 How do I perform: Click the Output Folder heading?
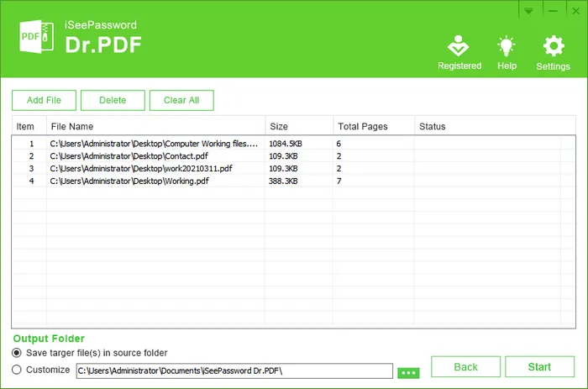point(49,339)
